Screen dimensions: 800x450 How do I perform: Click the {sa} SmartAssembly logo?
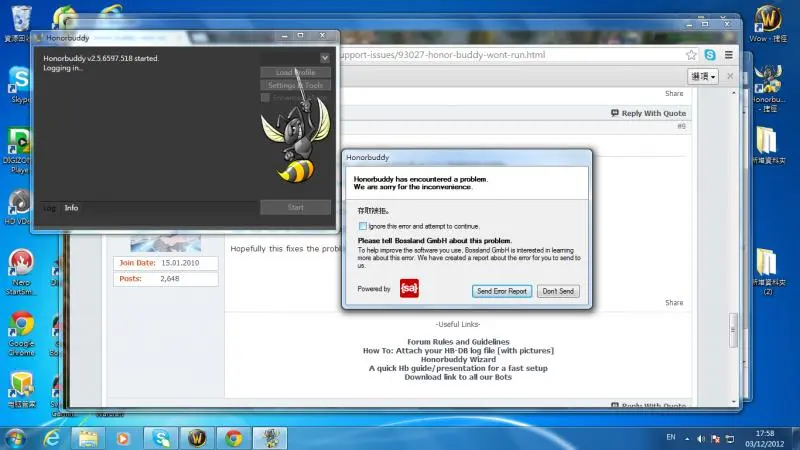pos(409,288)
